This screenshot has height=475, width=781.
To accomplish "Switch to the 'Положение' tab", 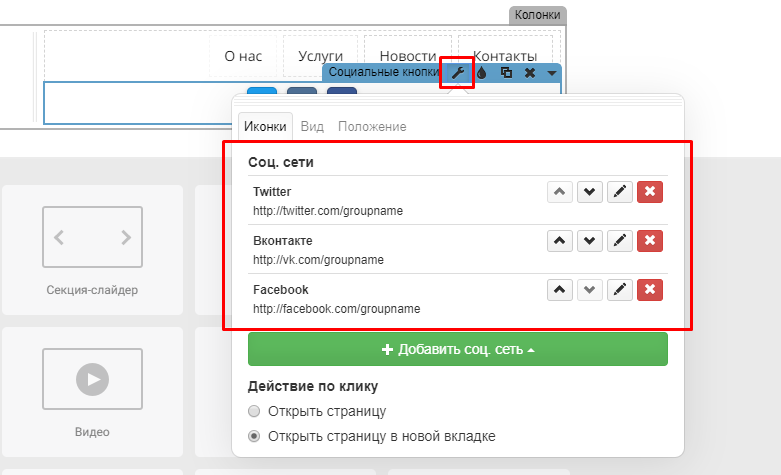I will pos(372,127).
